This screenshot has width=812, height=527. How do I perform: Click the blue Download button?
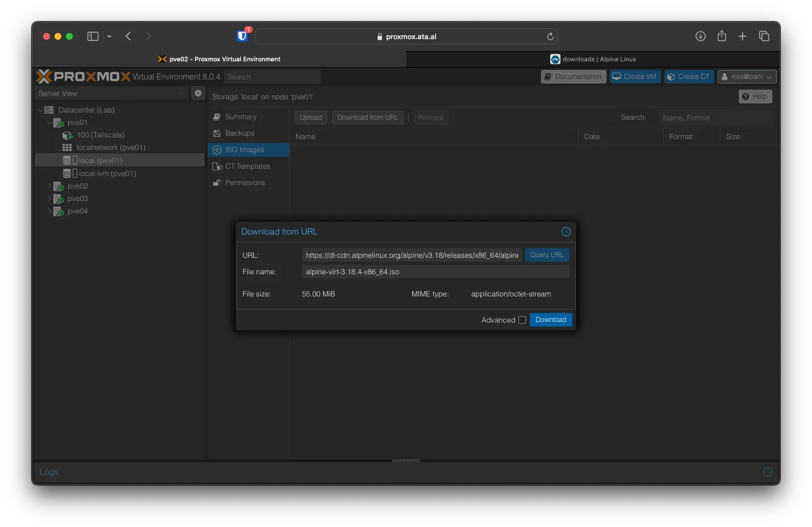(x=551, y=320)
